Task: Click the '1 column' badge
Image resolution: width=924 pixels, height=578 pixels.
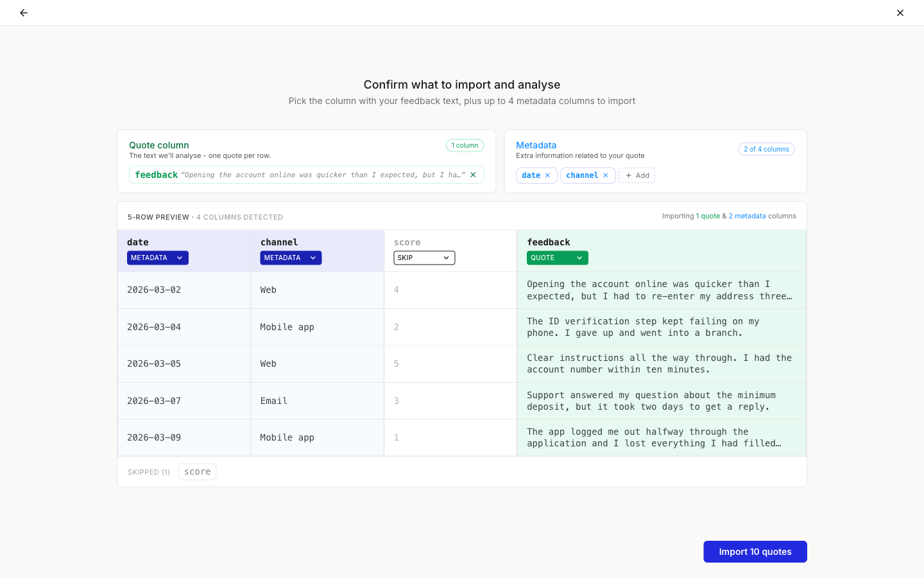Action: point(465,145)
